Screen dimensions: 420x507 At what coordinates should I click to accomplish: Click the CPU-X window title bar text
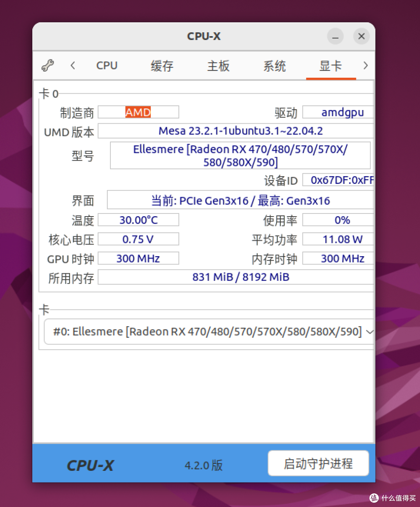point(204,36)
